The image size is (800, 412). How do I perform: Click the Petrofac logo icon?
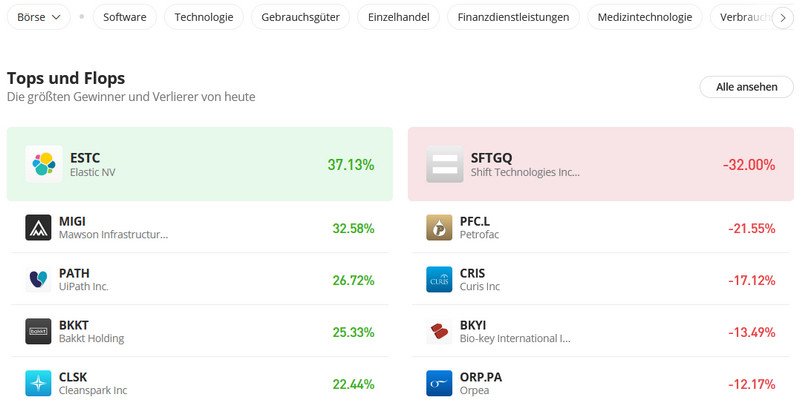pyautogui.click(x=439, y=228)
